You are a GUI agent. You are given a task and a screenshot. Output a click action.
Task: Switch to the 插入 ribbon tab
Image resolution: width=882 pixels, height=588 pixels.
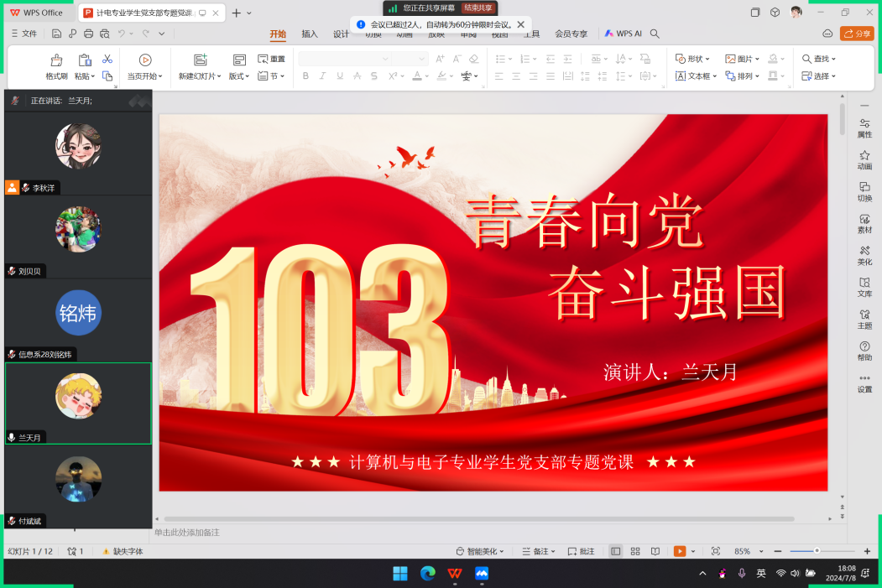(x=310, y=34)
